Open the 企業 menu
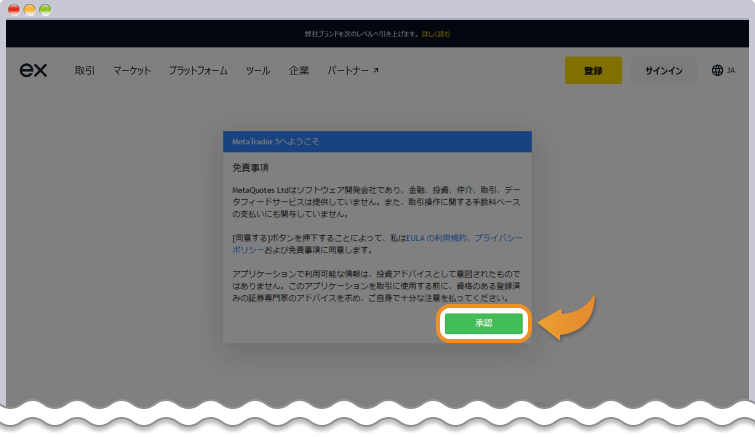 point(299,71)
